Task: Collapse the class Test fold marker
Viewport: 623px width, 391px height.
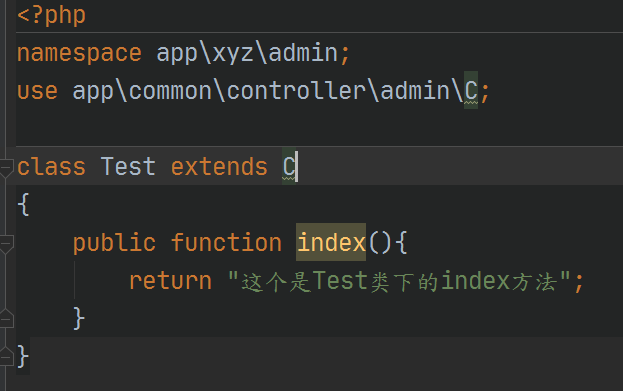Action: [6, 167]
